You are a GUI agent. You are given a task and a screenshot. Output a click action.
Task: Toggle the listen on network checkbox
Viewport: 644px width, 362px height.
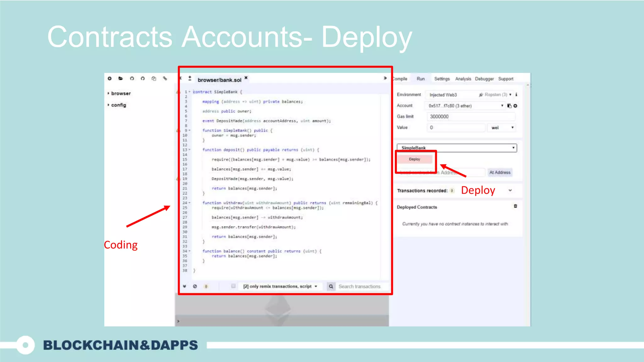233,286
